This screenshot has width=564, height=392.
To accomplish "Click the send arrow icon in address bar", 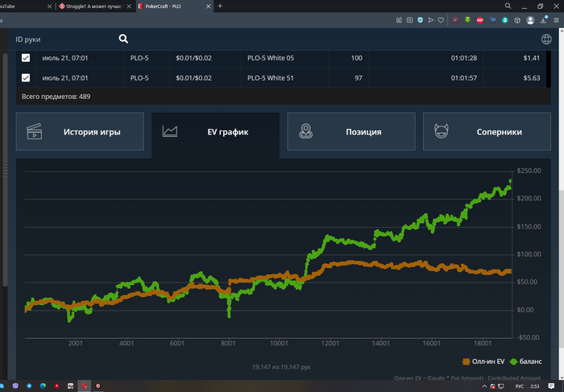I will [430, 20].
